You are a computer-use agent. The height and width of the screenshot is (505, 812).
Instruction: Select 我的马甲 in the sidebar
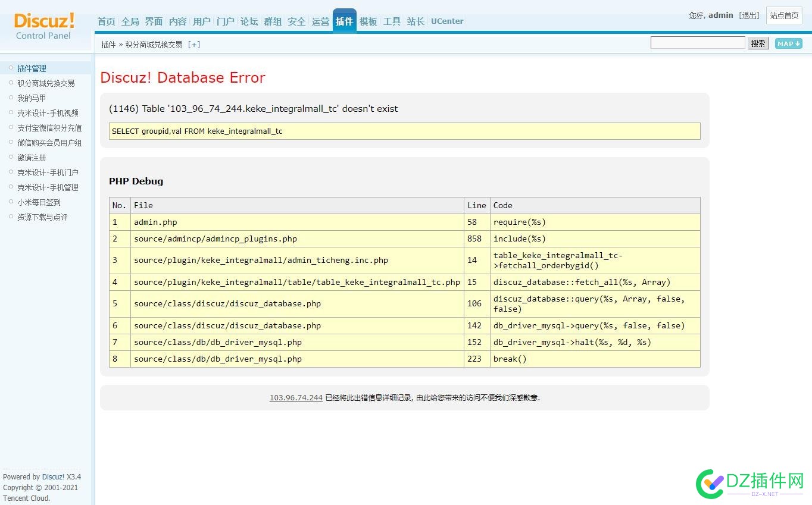(x=32, y=98)
